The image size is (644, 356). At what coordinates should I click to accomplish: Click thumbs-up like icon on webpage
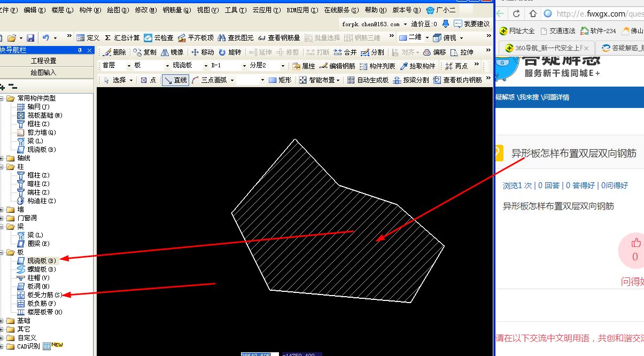point(635,243)
